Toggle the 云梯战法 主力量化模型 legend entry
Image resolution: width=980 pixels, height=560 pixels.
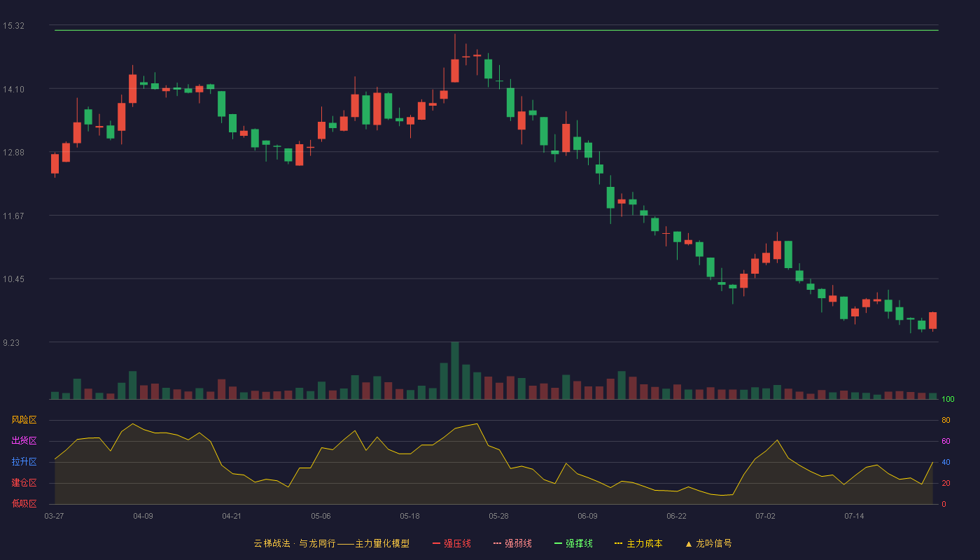coord(332,543)
